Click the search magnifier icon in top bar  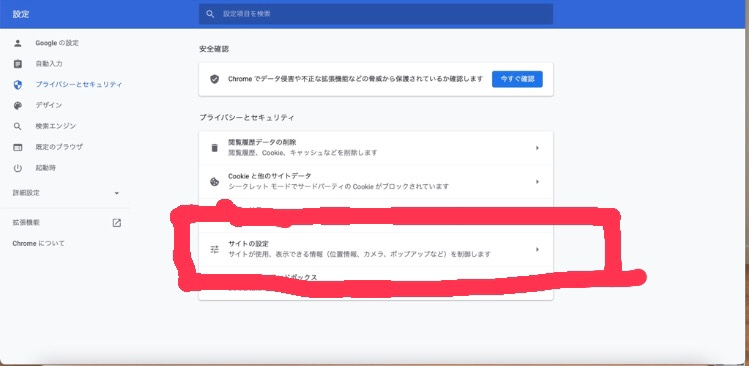click(210, 14)
